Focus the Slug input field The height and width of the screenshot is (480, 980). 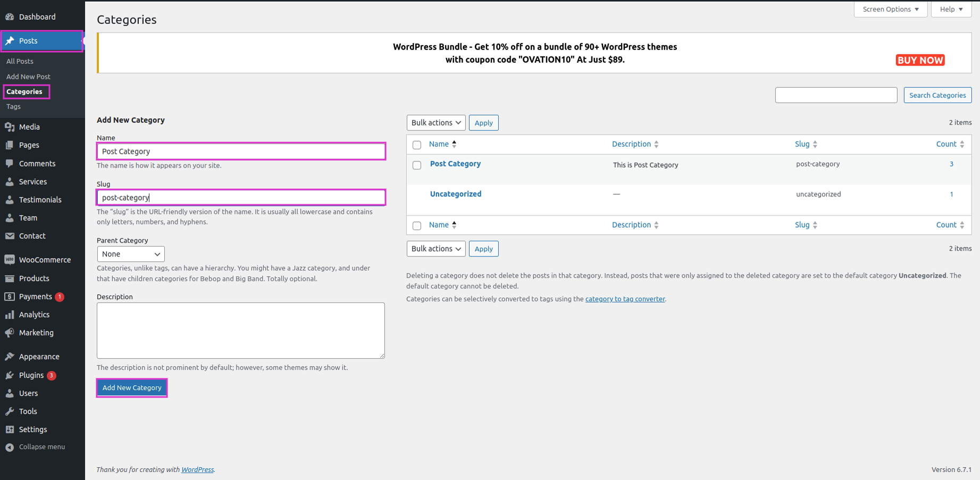(241, 198)
